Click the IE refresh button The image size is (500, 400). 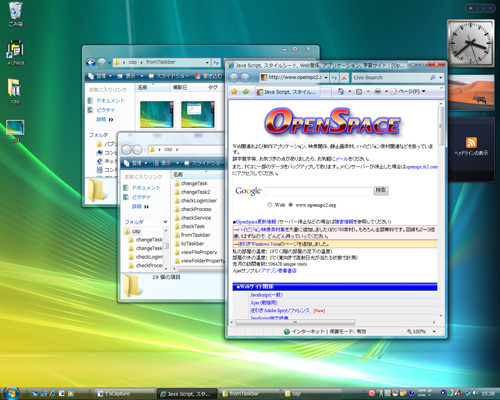334,78
